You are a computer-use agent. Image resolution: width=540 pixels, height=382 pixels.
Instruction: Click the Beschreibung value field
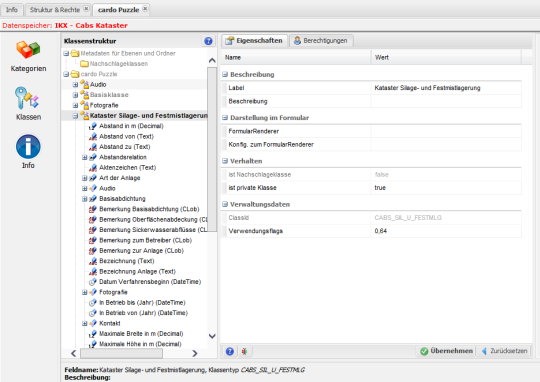[x=446, y=101]
